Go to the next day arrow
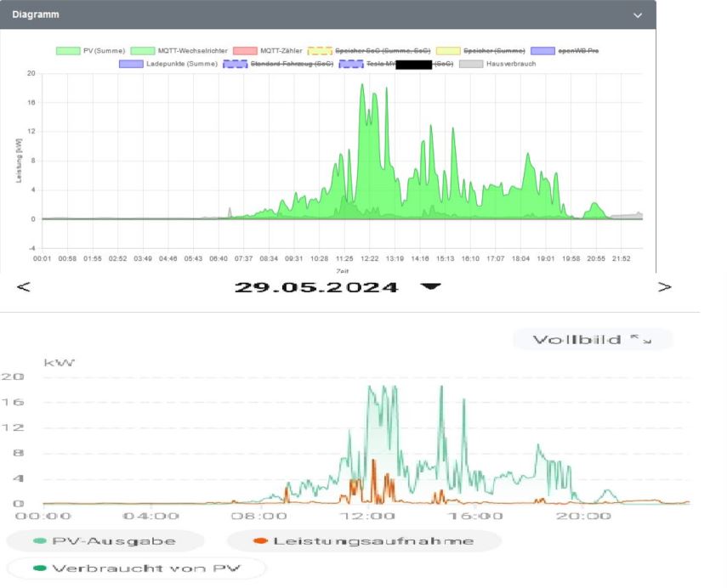The image size is (727, 588). point(664,287)
